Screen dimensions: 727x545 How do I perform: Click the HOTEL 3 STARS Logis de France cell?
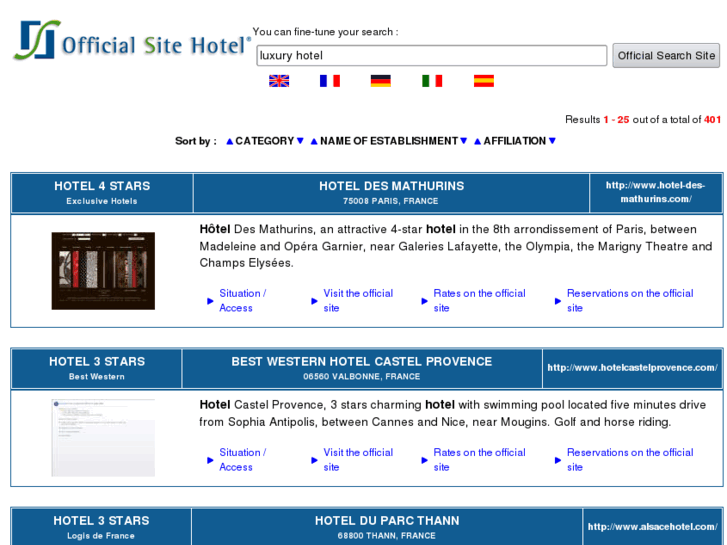[x=101, y=527]
